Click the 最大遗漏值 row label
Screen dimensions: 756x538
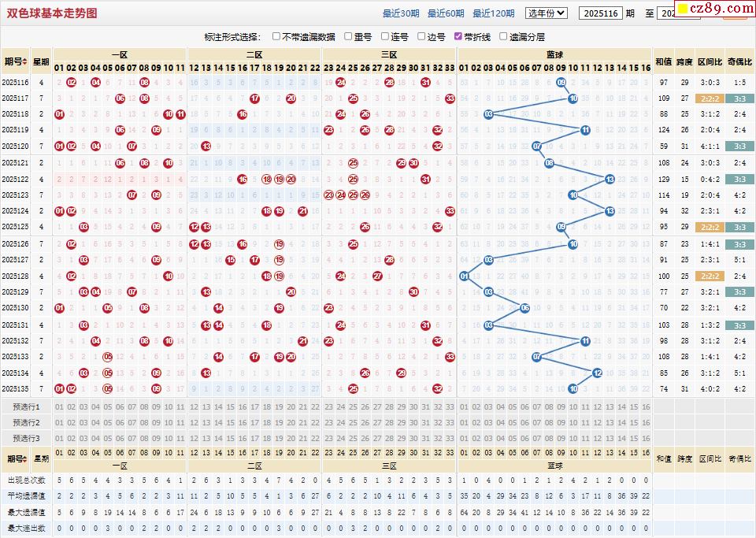coord(27,513)
